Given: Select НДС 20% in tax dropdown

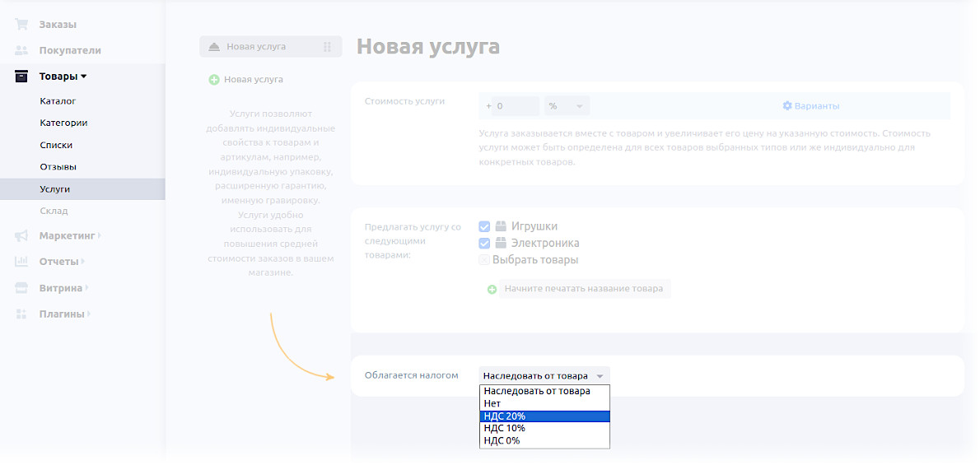Looking at the screenshot, I should [544, 416].
